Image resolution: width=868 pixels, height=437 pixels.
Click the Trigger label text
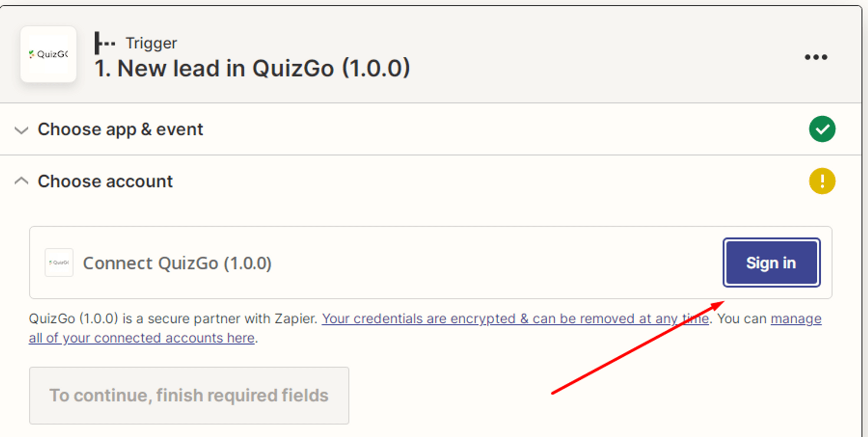(x=151, y=43)
